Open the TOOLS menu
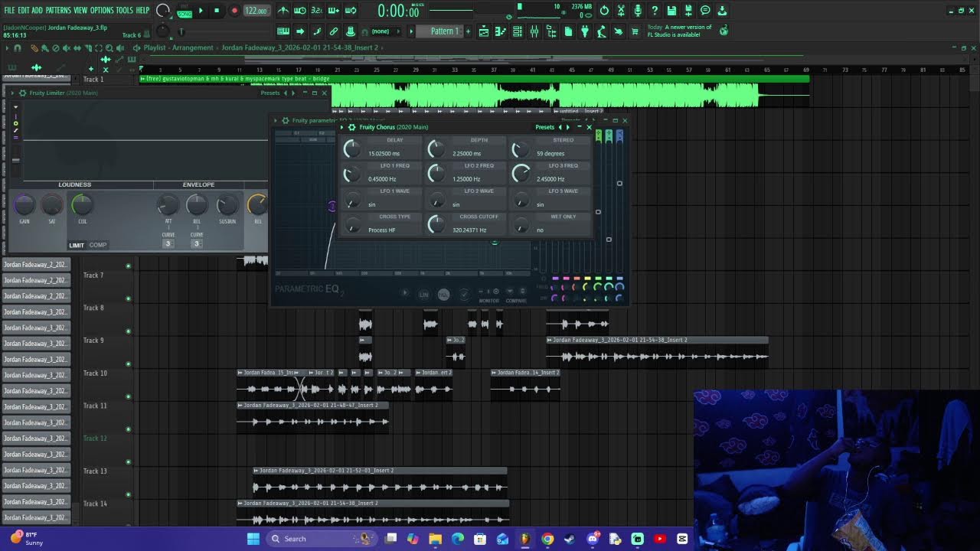Screen dimensions: 980x551 (124, 10)
